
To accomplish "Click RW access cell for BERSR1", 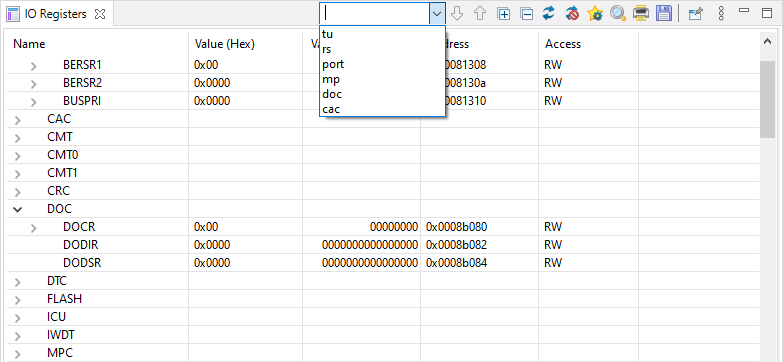I will (x=553, y=64).
